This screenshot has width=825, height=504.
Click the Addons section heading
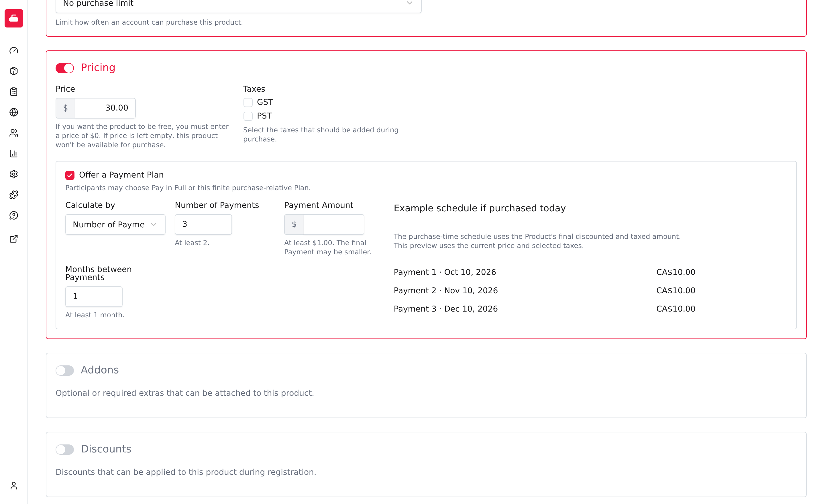tap(100, 370)
